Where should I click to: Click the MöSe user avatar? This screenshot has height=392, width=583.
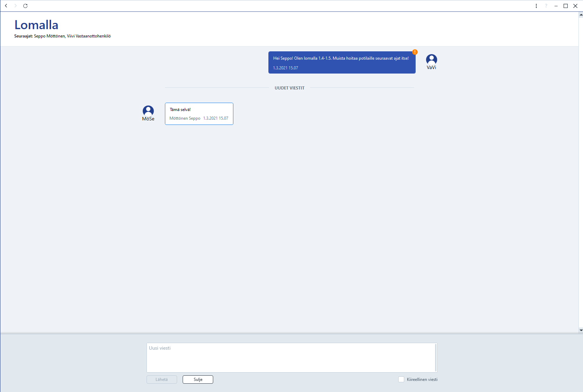pyautogui.click(x=148, y=111)
